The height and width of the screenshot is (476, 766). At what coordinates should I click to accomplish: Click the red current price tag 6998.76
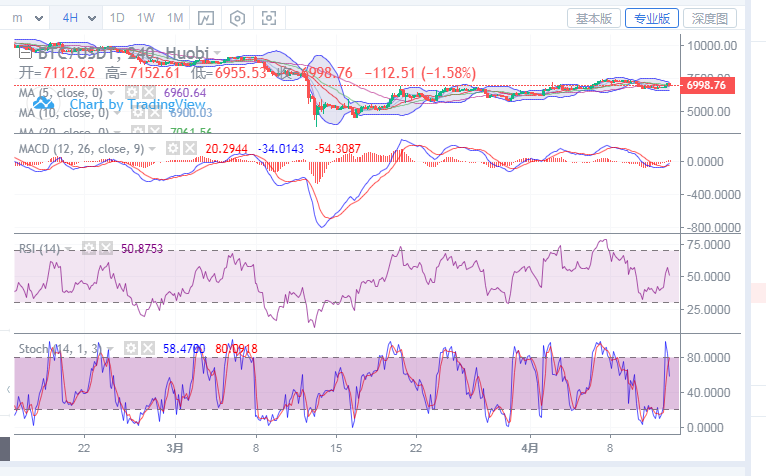(707, 85)
